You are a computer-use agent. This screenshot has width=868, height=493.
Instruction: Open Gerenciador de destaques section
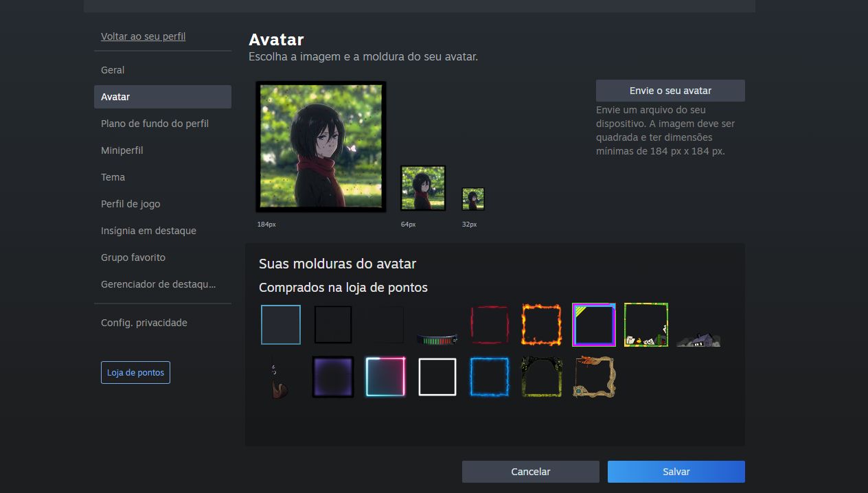pyautogui.click(x=163, y=284)
